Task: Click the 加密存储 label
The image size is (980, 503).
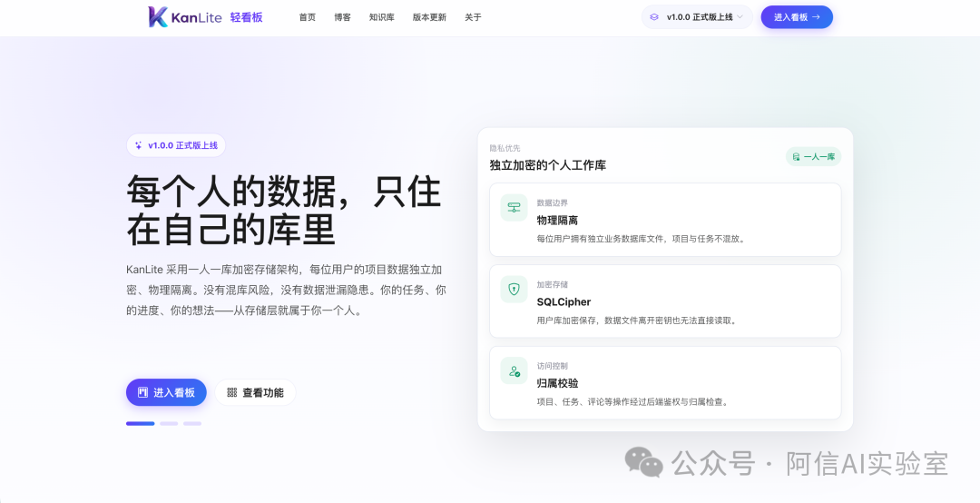Action: coord(552,284)
